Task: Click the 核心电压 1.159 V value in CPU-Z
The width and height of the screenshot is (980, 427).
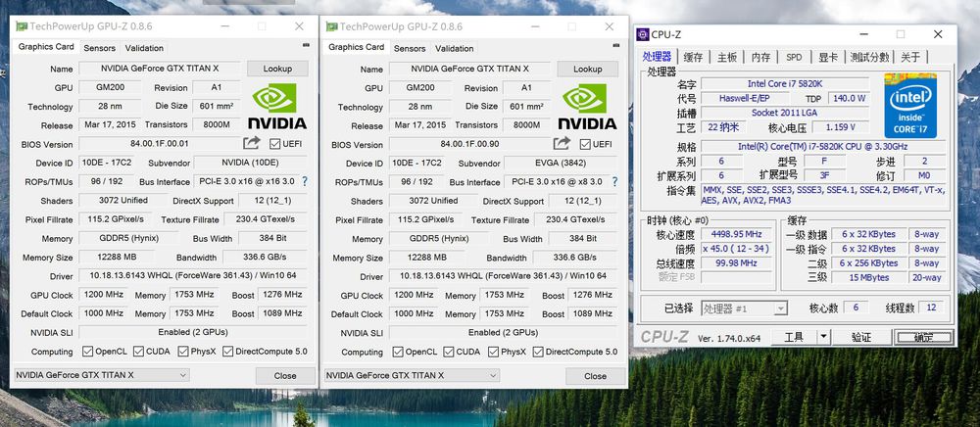Action: pyautogui.click(x=840, y=127)
